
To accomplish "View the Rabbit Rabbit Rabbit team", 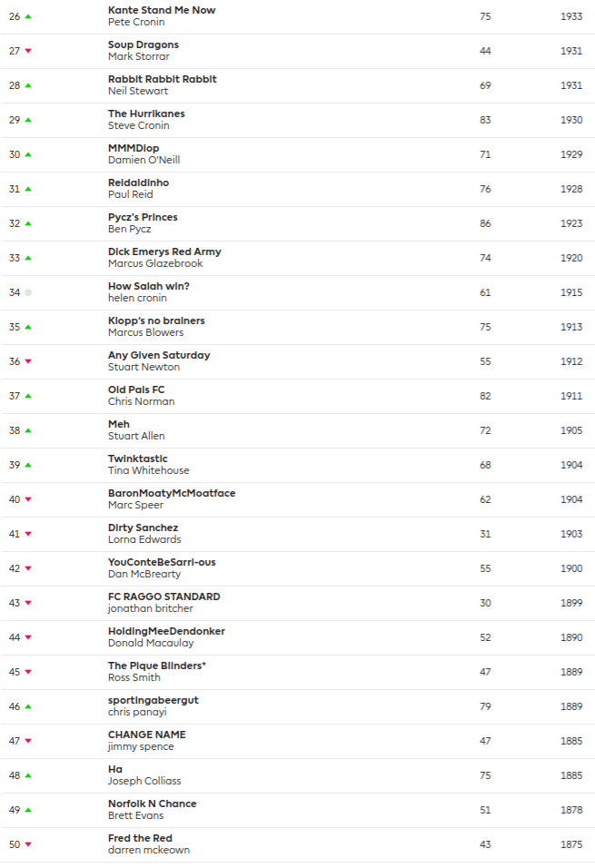I will [163, 79].
